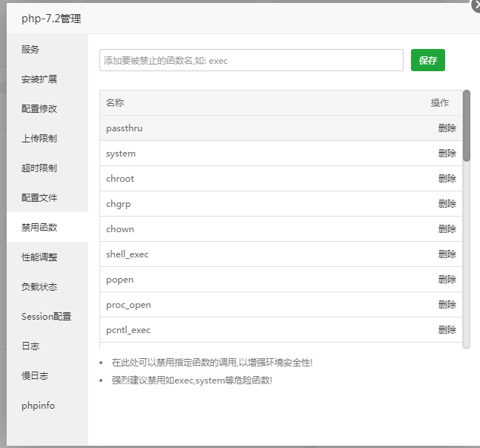Click the popen function name
480x448 pixels.
[x=119, y=280]
